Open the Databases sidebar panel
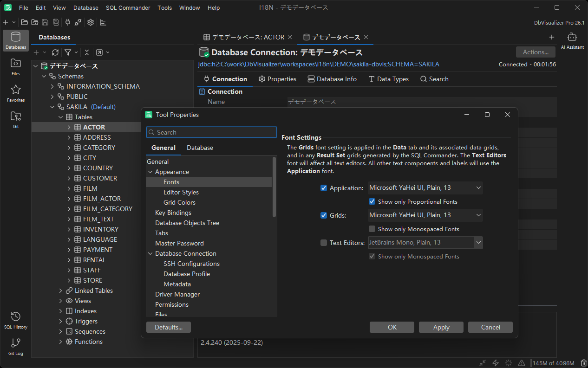Viewport: 588px width, 368px height. coord(16,40)
